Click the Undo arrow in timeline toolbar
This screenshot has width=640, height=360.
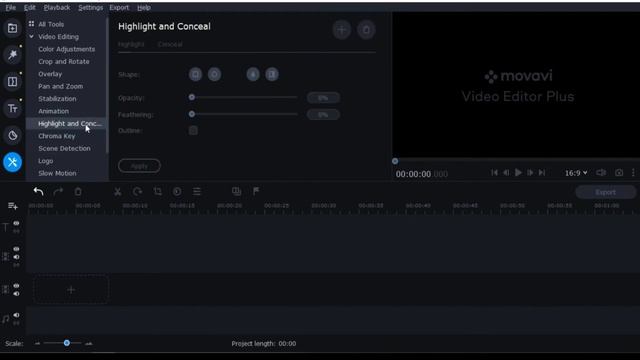coord(38,191)
